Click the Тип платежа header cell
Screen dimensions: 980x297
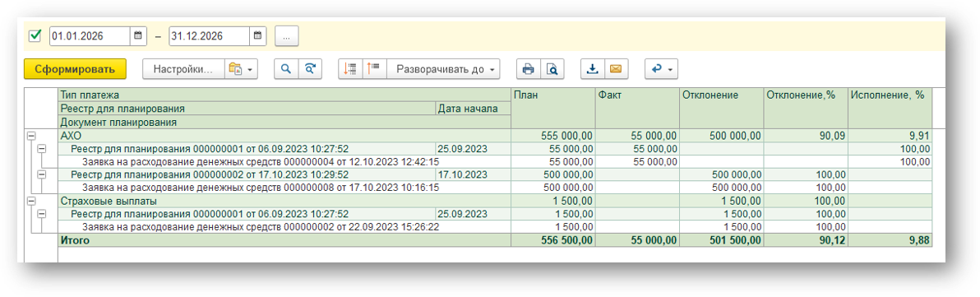pos(284,95)
